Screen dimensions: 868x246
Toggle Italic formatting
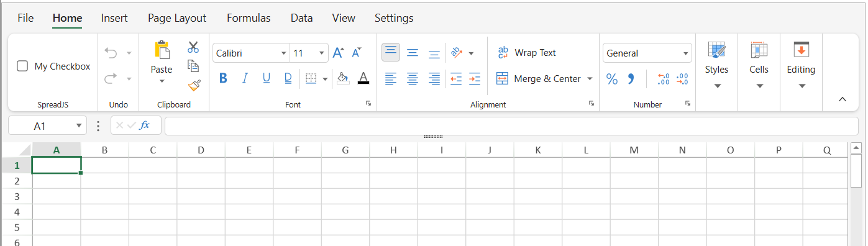[x=245, y=78]
